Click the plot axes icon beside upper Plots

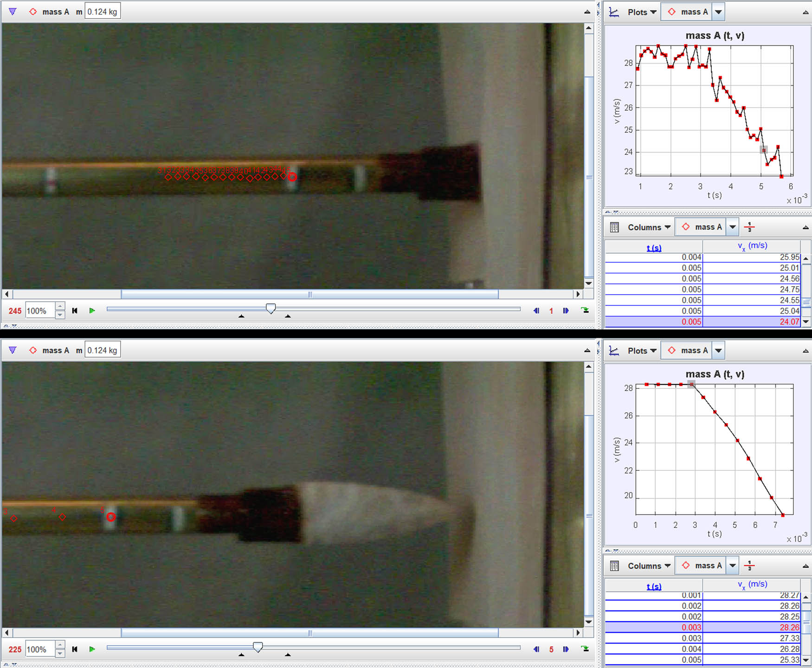[614, 12]
